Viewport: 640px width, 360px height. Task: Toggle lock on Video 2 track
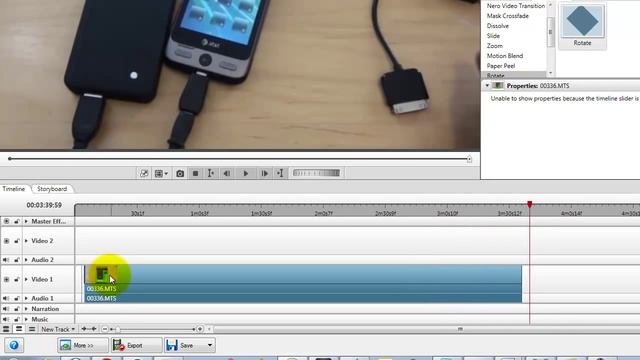coord(16,241)
